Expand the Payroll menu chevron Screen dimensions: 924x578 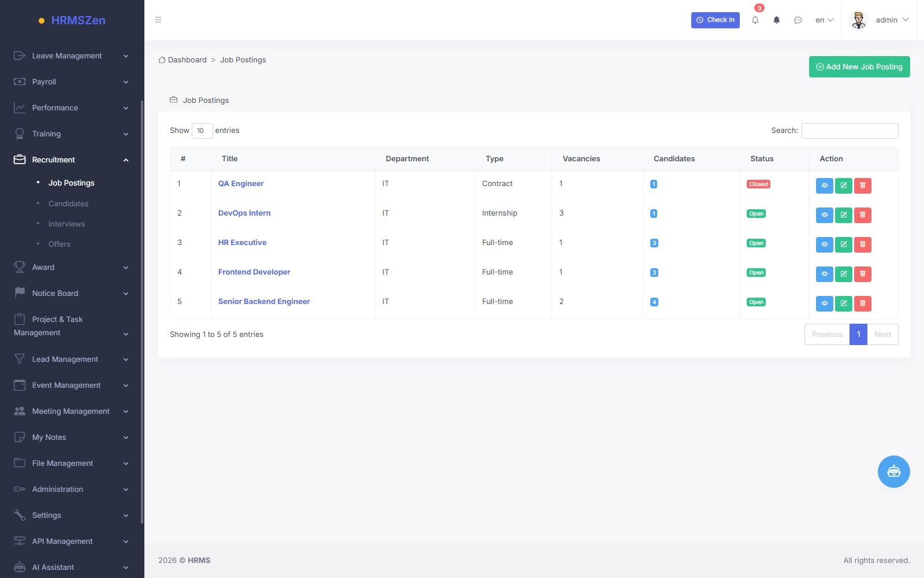[126, 82]
